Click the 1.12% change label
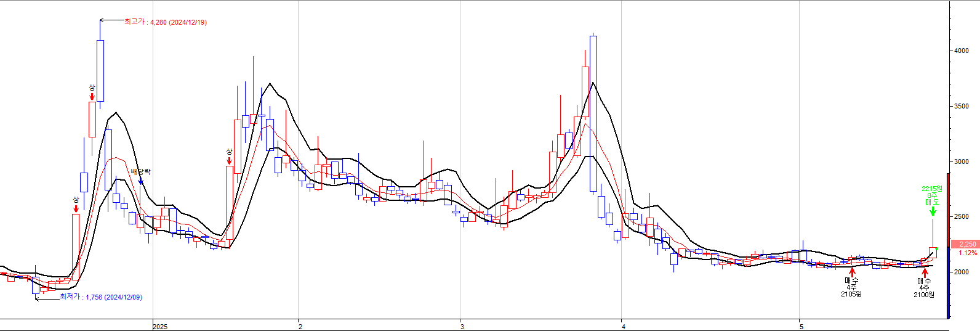Image resolution: width=980 pixels, height=331 pixels. 967,253
